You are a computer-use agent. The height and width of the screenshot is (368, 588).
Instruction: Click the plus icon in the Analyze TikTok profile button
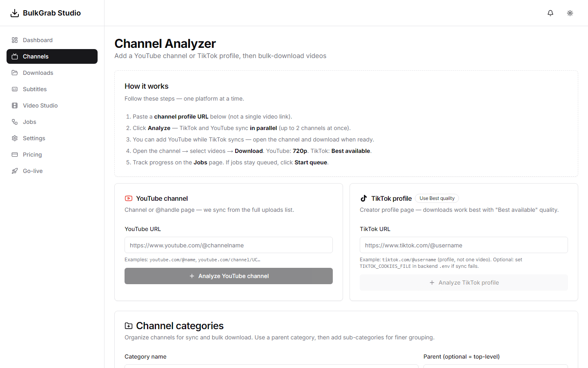(432, 283)
